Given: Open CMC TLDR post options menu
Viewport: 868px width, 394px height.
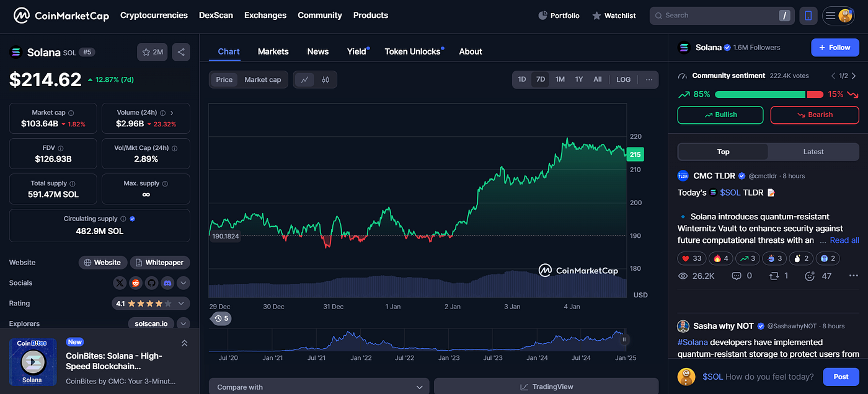Looking at the screenshot, I should click(x=854, y=276).
